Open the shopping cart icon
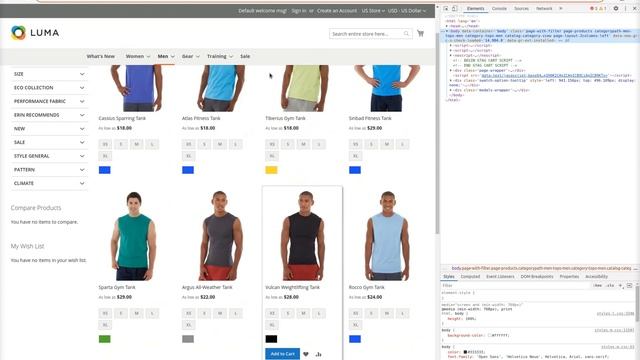Screen dimensions: 640x360 420,33
